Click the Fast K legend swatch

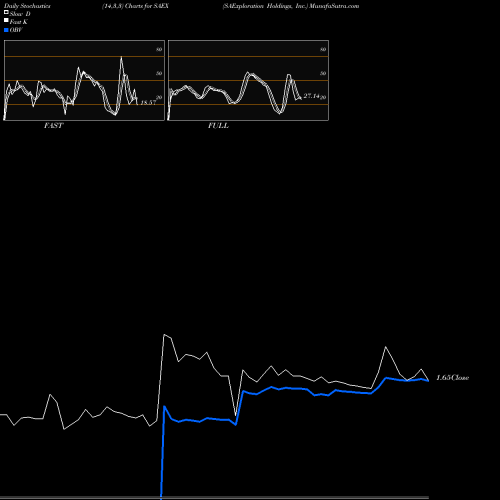click(x=6, y=20)
